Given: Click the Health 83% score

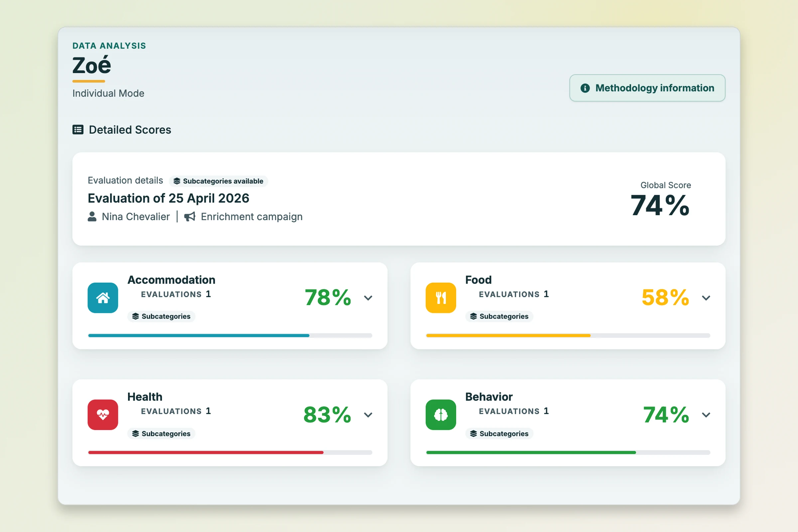Looking at the screenshot, I should coord(327,415).
